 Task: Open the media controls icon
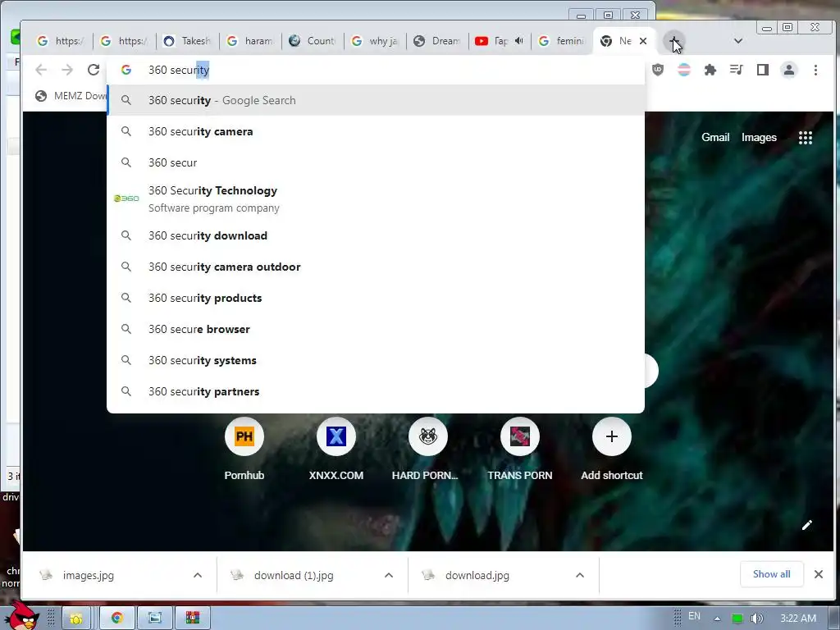coord(737,70)
